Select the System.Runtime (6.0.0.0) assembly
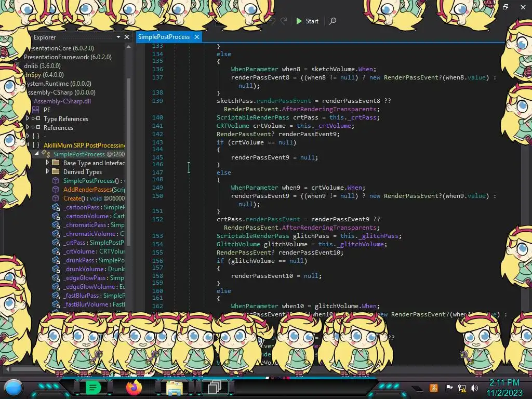 click(59, 84)
